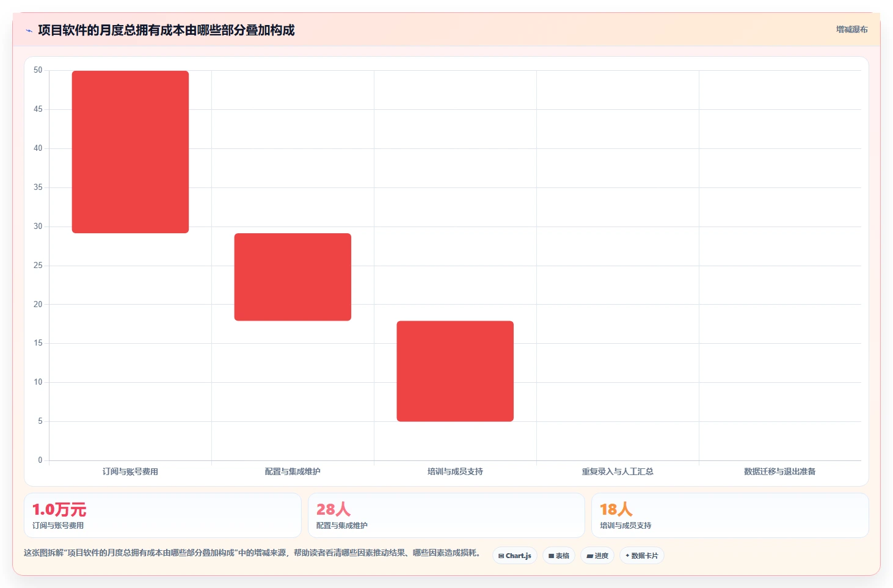Click y-axis value 40
Screen dimensions: 893x588
(x=38, y=148)
